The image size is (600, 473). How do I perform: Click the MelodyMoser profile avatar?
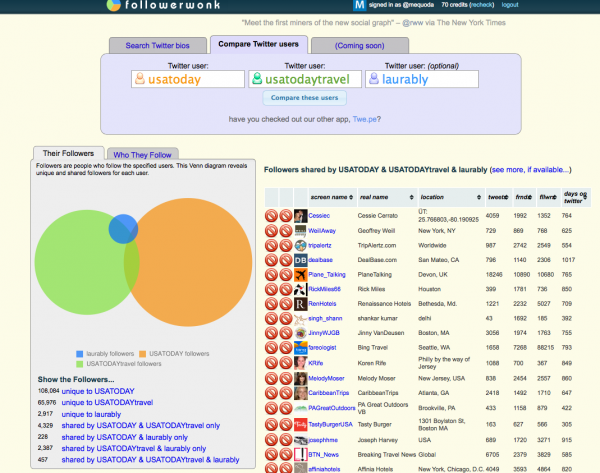coord(300,378)
